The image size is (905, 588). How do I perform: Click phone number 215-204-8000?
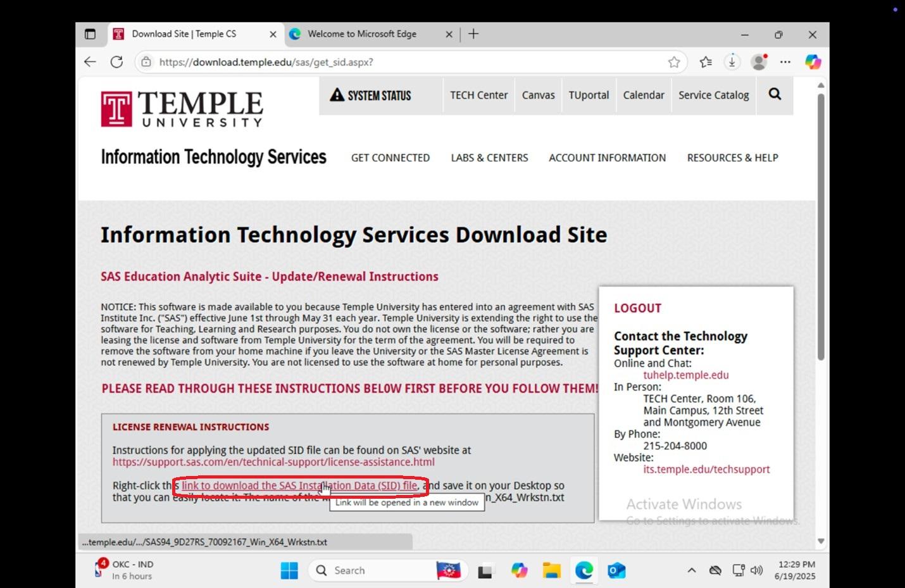point(675,446)
